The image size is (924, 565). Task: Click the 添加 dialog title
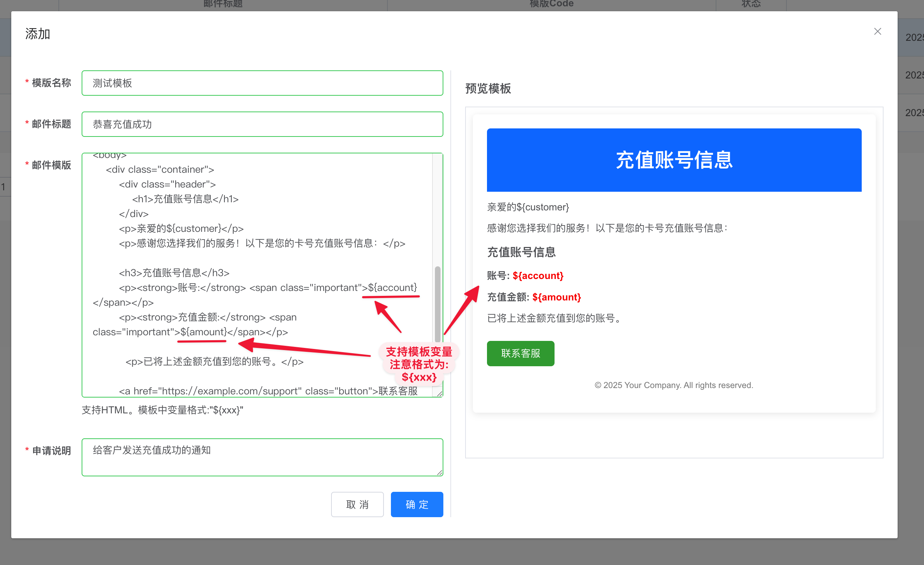click(38, 34)
